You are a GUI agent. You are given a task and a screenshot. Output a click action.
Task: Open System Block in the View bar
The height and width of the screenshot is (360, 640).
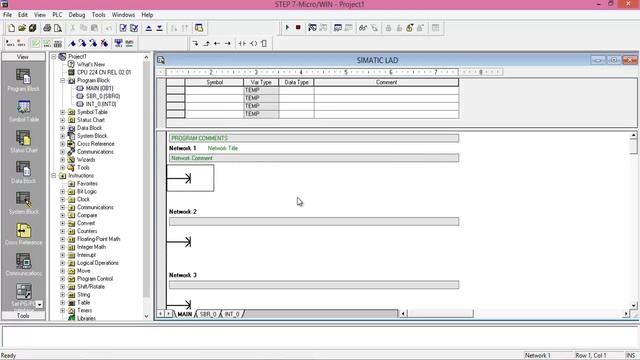click(x=23, y=203)
